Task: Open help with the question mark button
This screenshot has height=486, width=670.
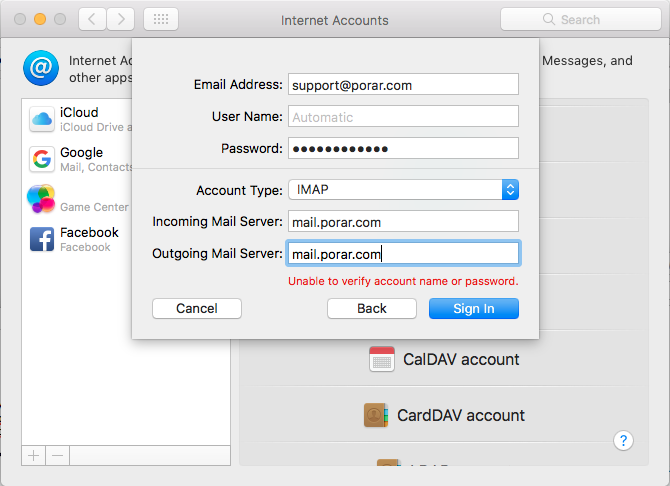Action: pos(623,440)
